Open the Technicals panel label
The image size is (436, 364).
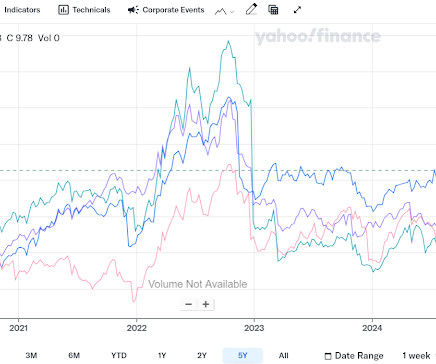(91, 10)
